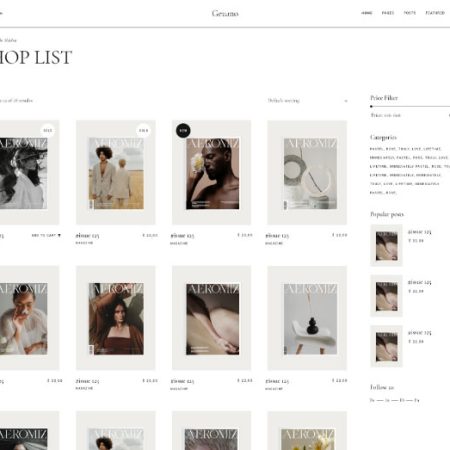
Task: Click the Add to Cart link under first product
Action: point(44,235)
